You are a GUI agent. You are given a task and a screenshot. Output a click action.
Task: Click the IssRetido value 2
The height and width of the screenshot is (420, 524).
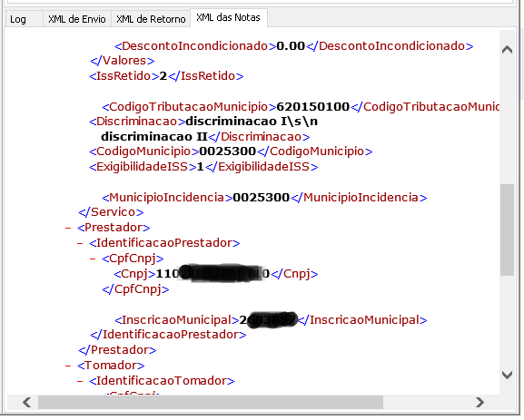point(163,76)
